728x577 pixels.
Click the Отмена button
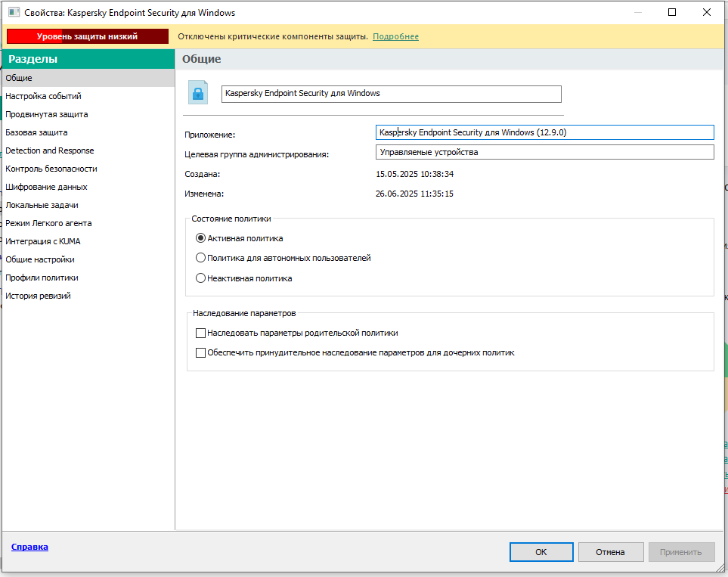click(609, 552)
